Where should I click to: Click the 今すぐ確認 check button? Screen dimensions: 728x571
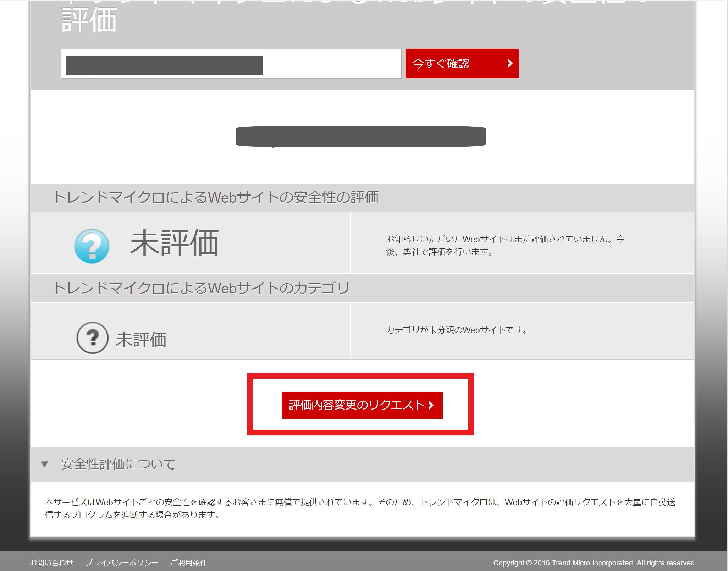462,64
